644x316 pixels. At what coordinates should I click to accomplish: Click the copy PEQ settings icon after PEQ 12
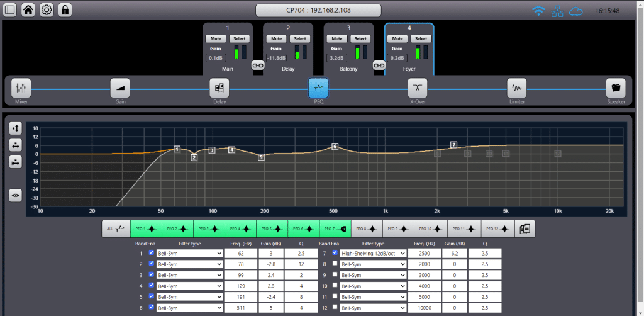(525, 229)
